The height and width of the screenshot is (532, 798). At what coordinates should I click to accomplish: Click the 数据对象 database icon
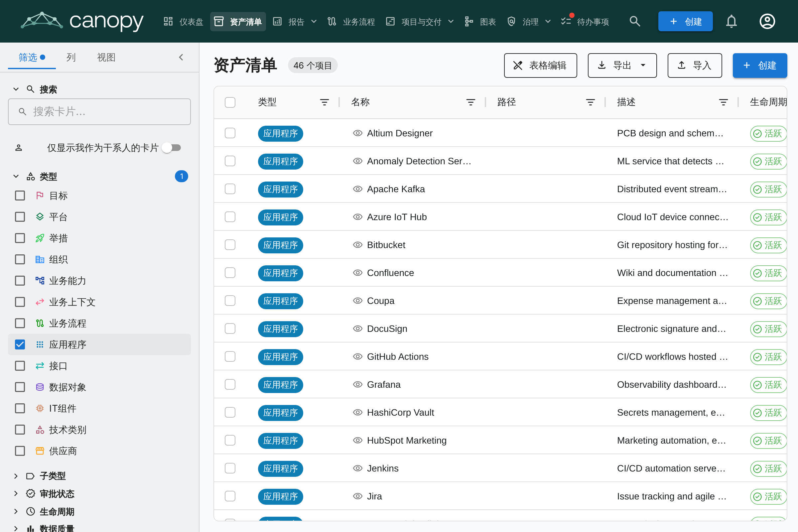pos(40,387)
